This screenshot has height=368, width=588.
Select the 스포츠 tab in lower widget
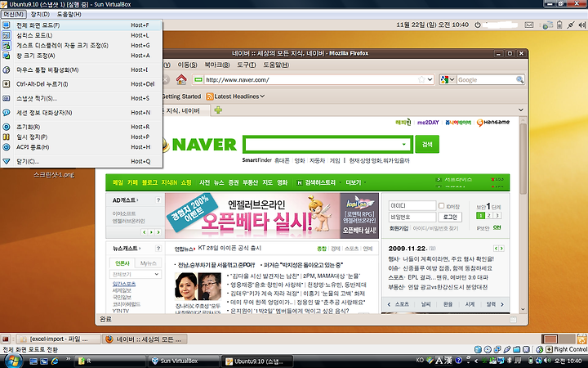tap(402, 304)
